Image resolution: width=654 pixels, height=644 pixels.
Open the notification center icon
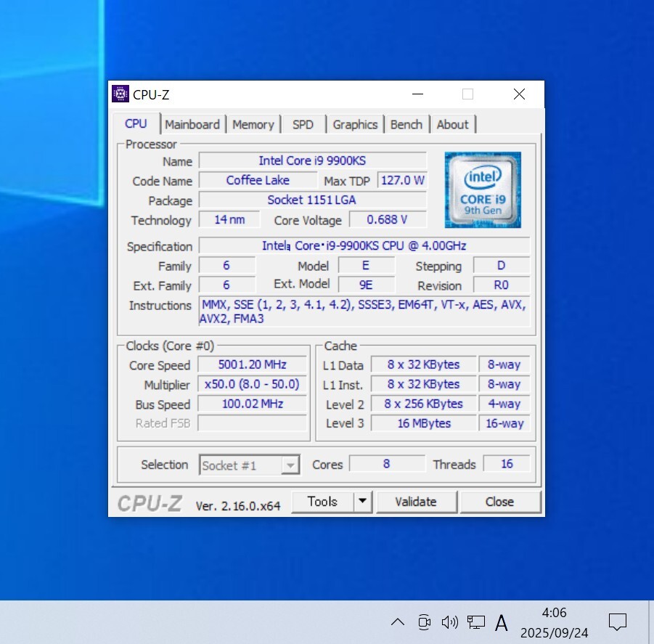tap(618, 621)
